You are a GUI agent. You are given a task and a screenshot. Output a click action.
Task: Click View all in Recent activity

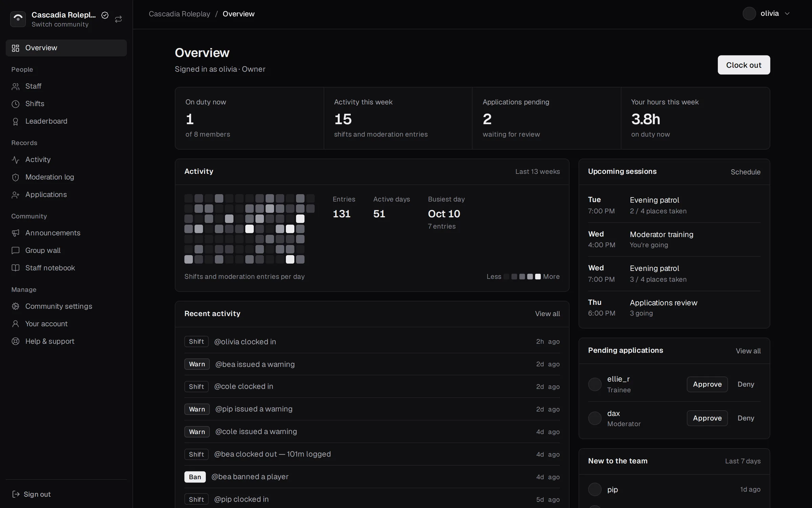tap(547, 314)
